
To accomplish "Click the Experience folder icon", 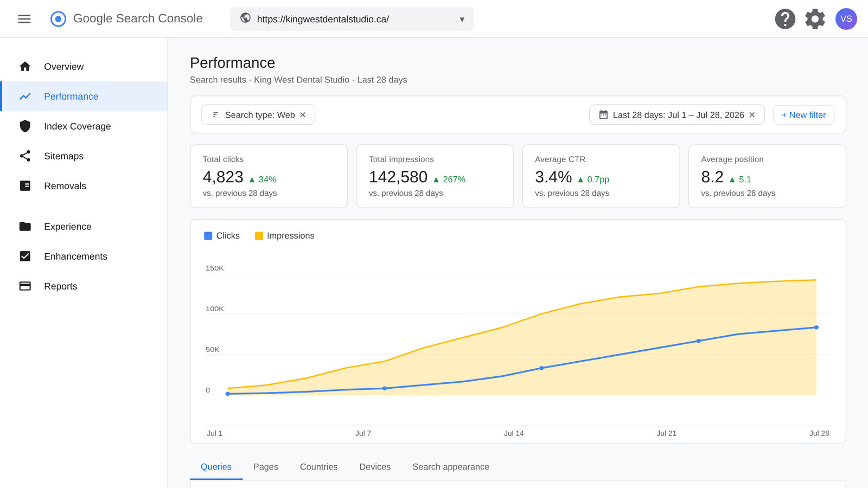I will (x=25, y=226).
